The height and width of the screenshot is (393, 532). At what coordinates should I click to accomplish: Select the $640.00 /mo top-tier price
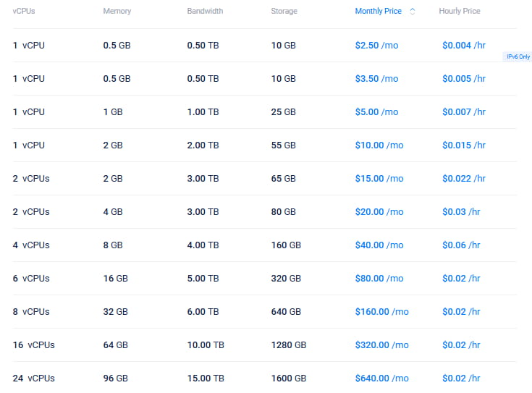[x=381, y=379]
